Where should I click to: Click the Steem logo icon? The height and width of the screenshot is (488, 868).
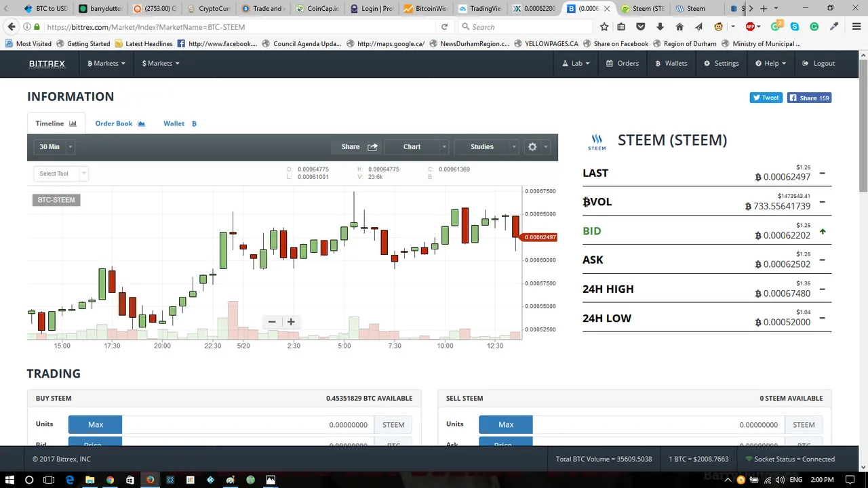[597, 142]
